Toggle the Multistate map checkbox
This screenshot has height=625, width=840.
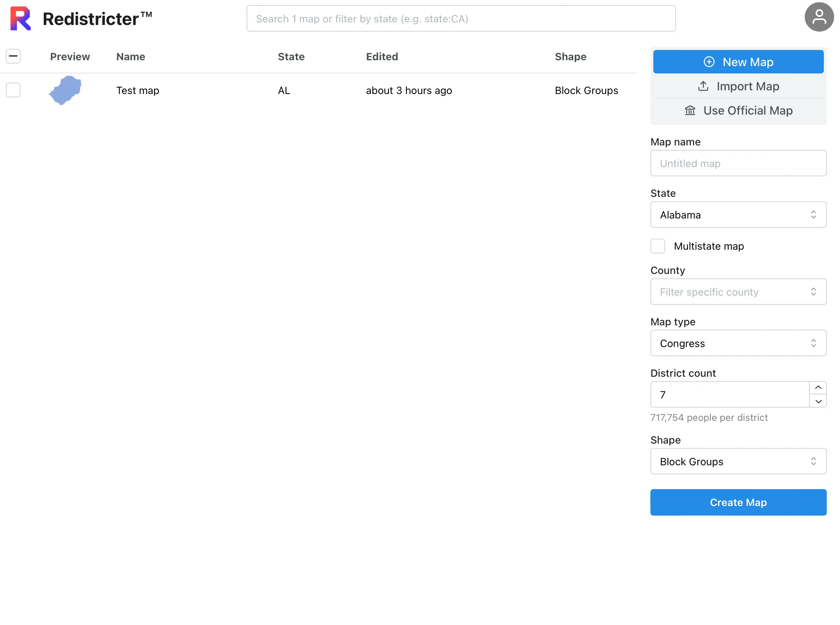[658, 246]
